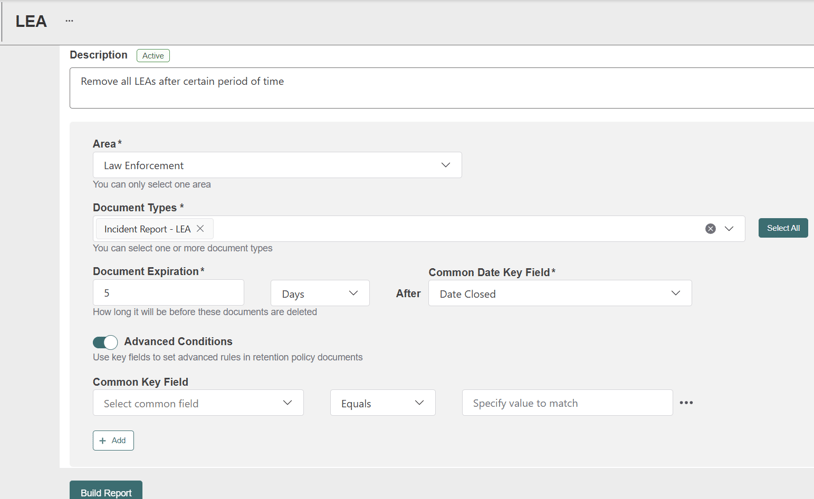Click the Add condition button
Screen dimensions: 814x499
[x=113, y=440]
